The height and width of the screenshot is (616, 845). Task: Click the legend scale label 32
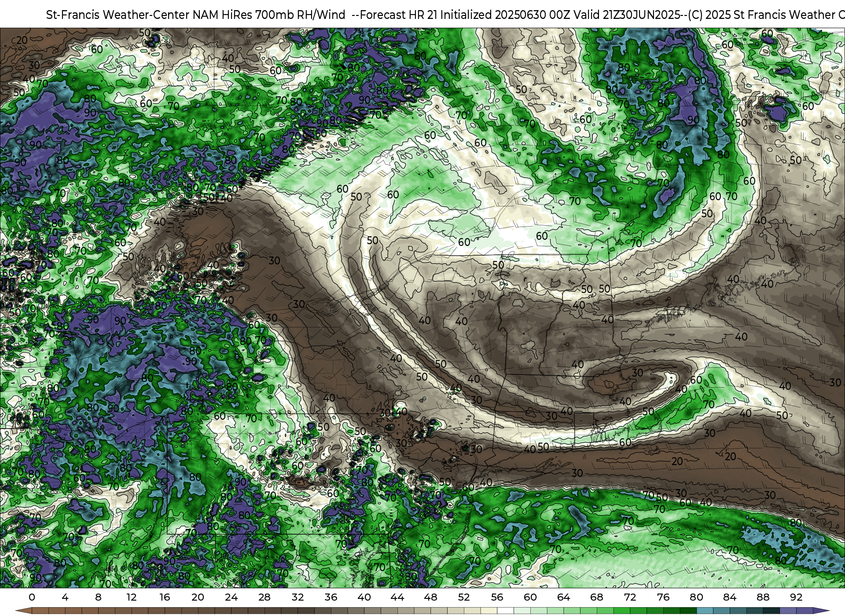[298, 597]
